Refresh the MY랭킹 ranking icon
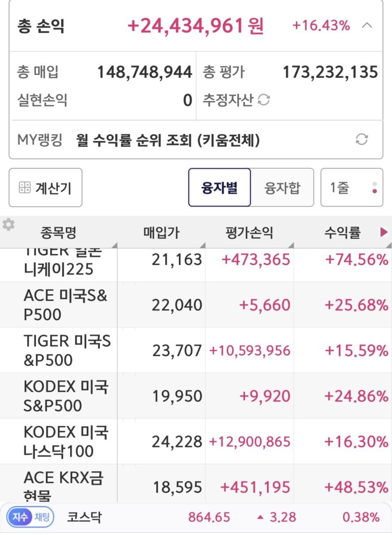The image size is (392, 535). tap(362, 139)
